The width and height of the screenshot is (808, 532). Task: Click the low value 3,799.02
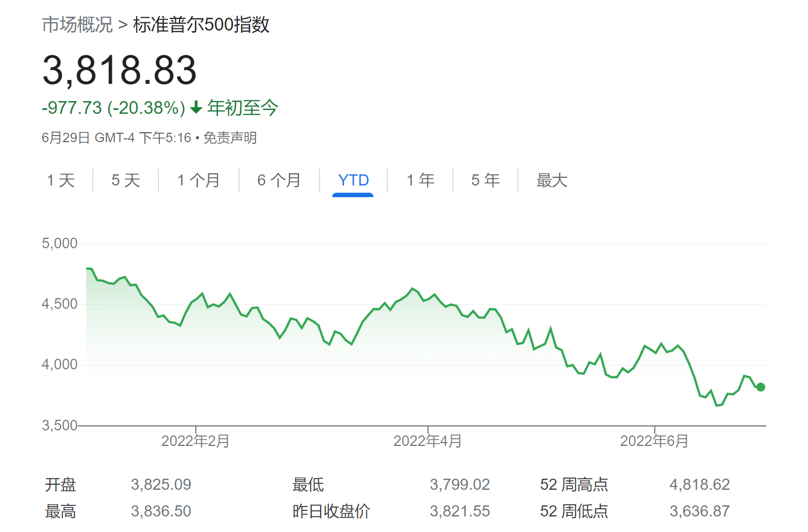pos(460,485)
